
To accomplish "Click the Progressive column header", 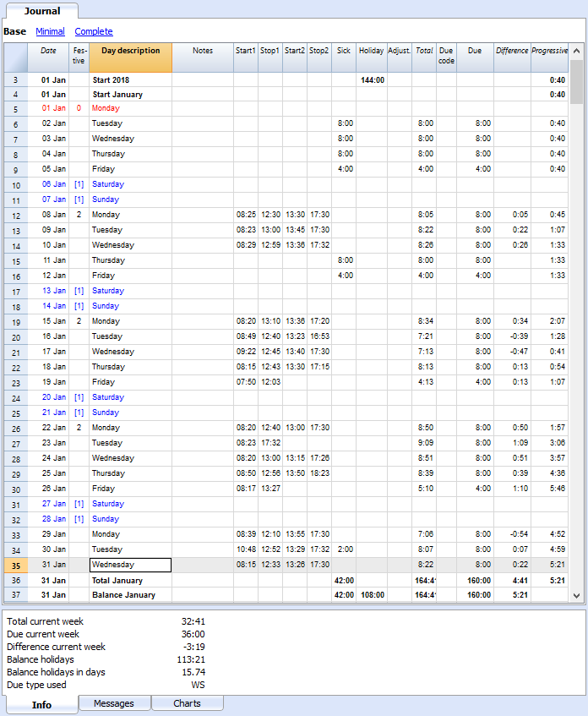I will point(550,57).
